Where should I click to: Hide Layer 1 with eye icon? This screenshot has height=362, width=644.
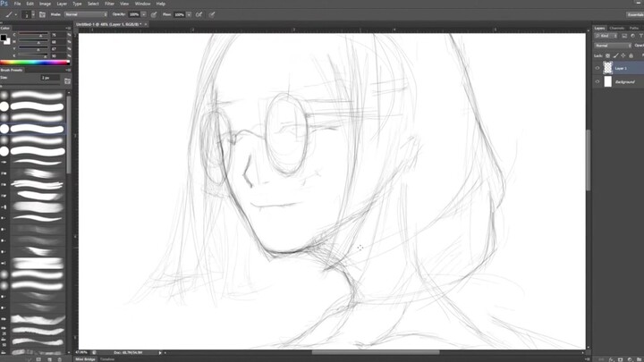click(597, 68)
